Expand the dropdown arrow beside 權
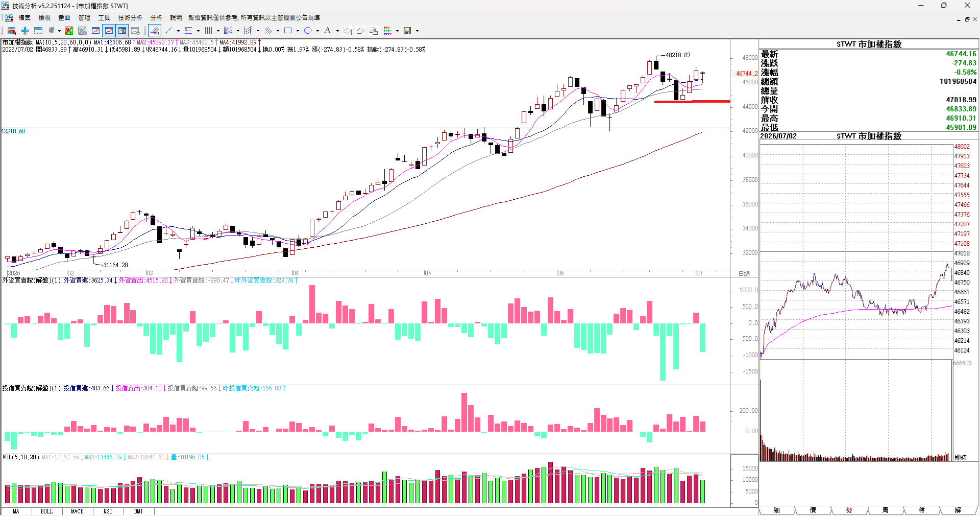Screen dimensions: 980x516 (59, 31)
